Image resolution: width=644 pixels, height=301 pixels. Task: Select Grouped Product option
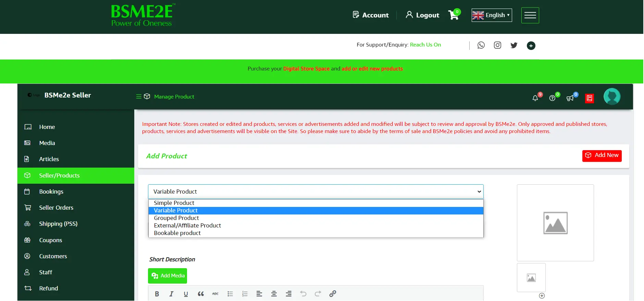[315, 218]
